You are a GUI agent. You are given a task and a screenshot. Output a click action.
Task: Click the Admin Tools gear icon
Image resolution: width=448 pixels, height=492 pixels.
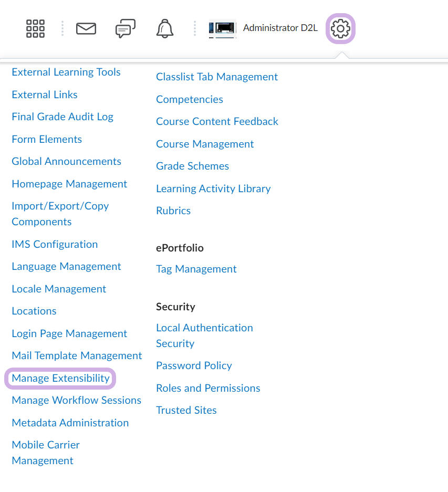tap(341, 28)
